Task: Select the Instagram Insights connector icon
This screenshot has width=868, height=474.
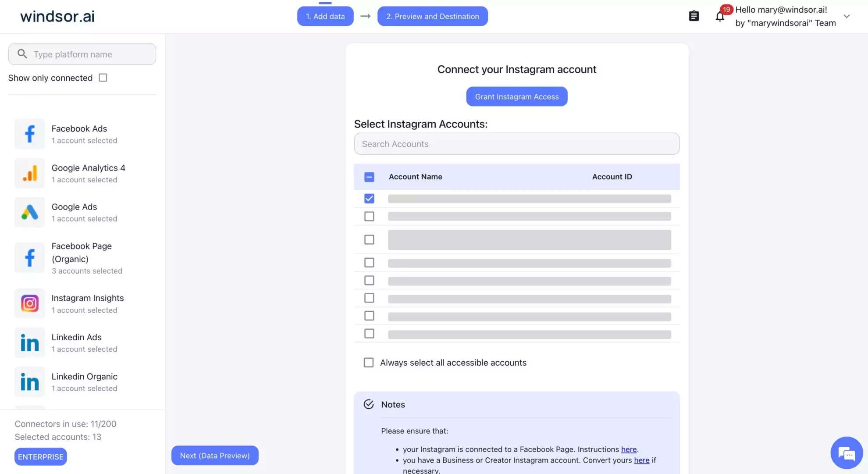Action: [29, 303]
